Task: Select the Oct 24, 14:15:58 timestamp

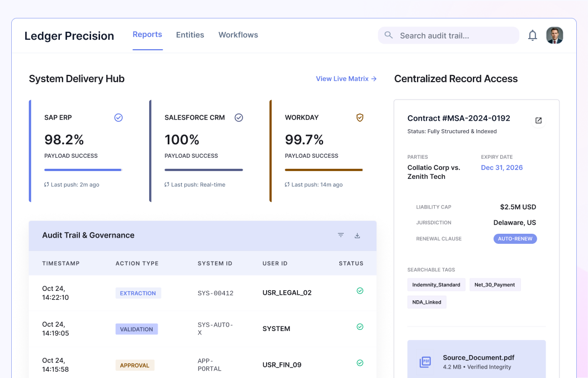Action: coord(55,365)
